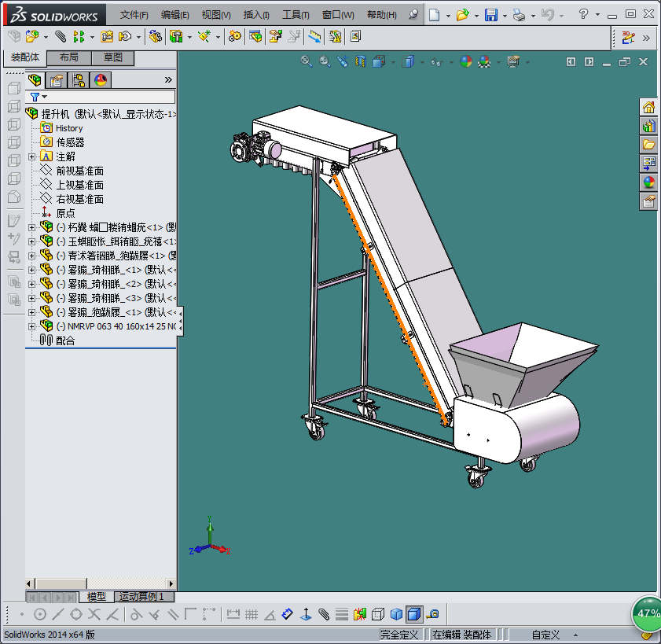661x644 pixels.
Task: Switch to the 草图 tab
Action: click(113, 57)
